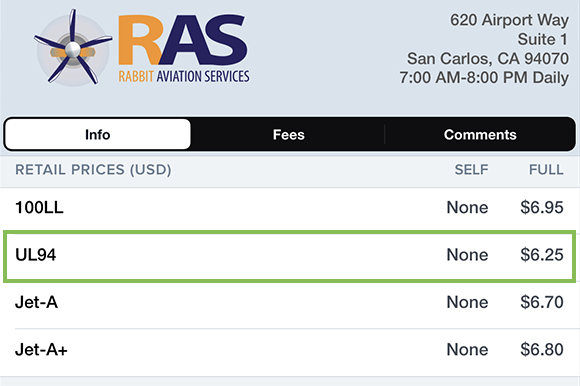Click the Rabbit Aviation Services propeller logo
The width and height of the screenshot is (580, 386).
73,48
